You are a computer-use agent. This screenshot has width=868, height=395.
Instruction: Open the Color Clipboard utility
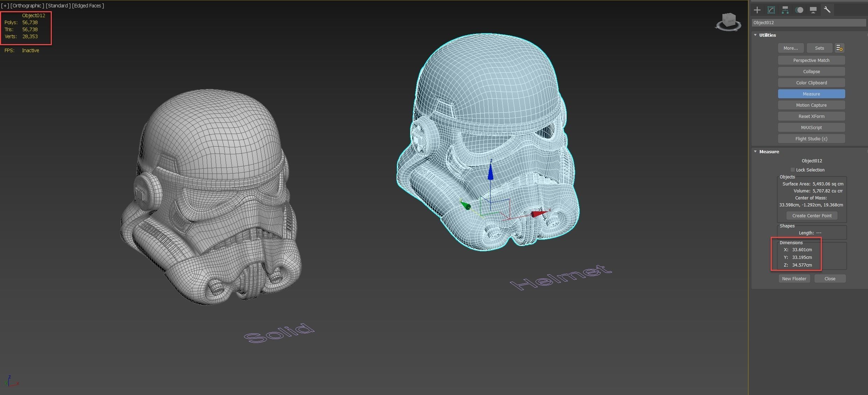[811, 83]
